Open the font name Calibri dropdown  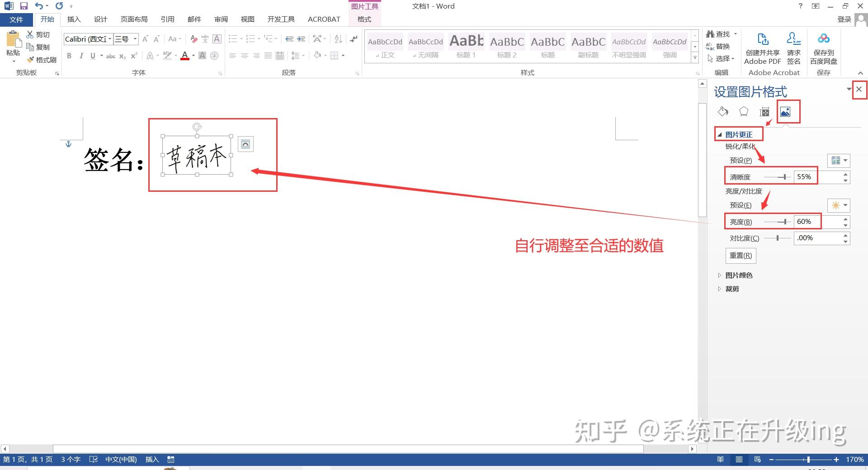click(110, 39)
